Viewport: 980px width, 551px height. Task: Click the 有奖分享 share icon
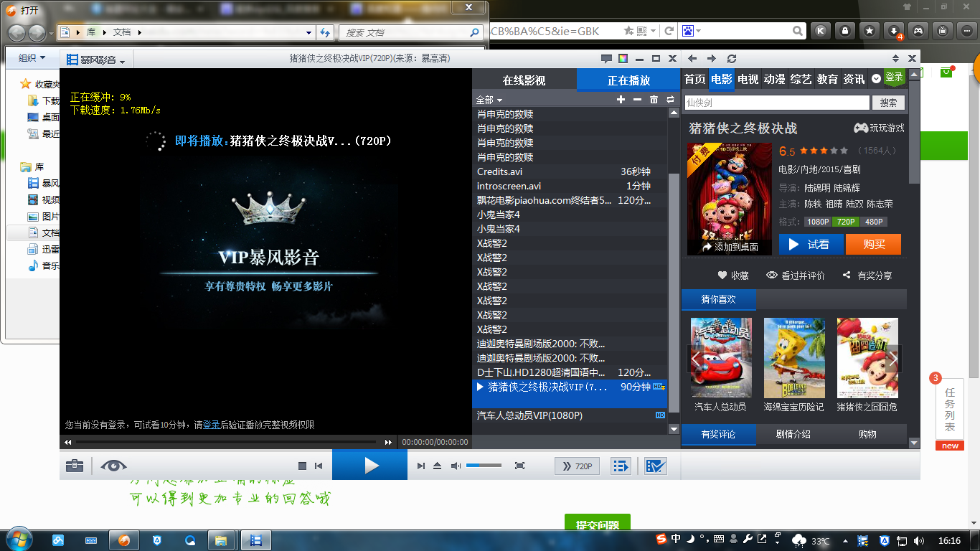[x=867, y=275]
